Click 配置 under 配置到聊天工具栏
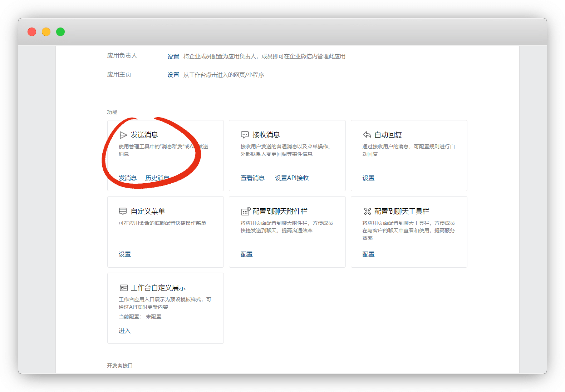The image size is (565, 392). (x=368, y=254)
